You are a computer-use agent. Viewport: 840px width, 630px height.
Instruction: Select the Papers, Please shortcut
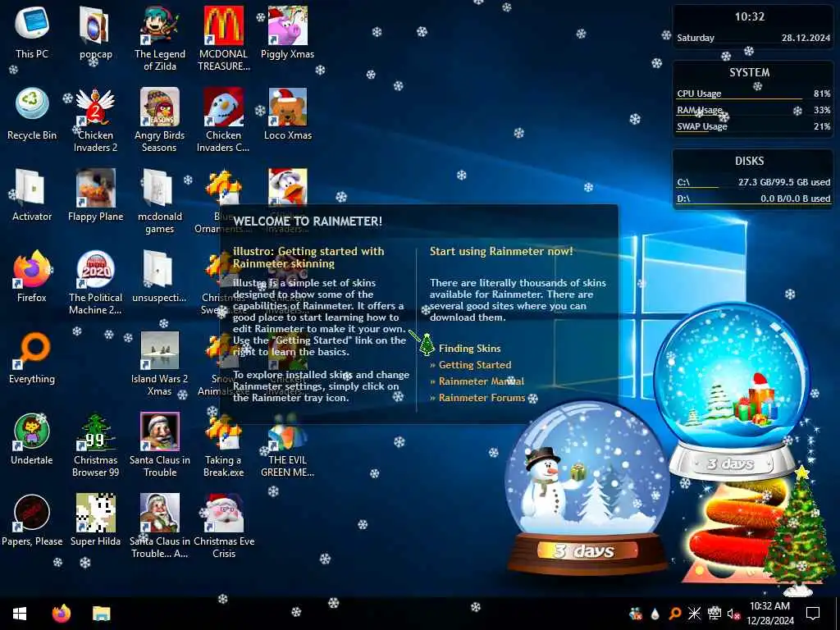coord(32,521)
